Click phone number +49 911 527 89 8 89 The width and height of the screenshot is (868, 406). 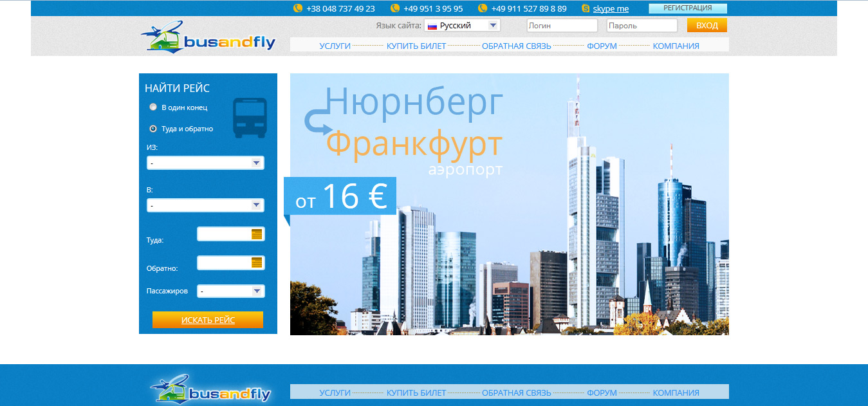coord(529,8)
